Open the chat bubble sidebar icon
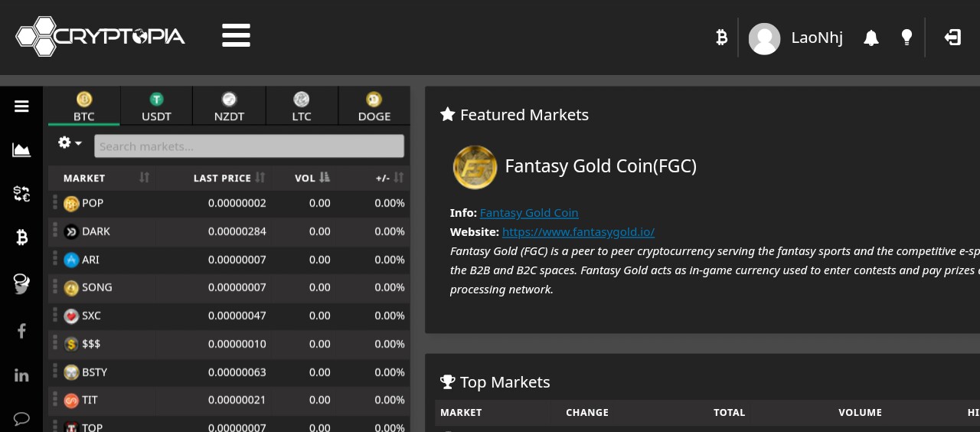The height and width of the screenshot is (432, 980). (21, 419)
